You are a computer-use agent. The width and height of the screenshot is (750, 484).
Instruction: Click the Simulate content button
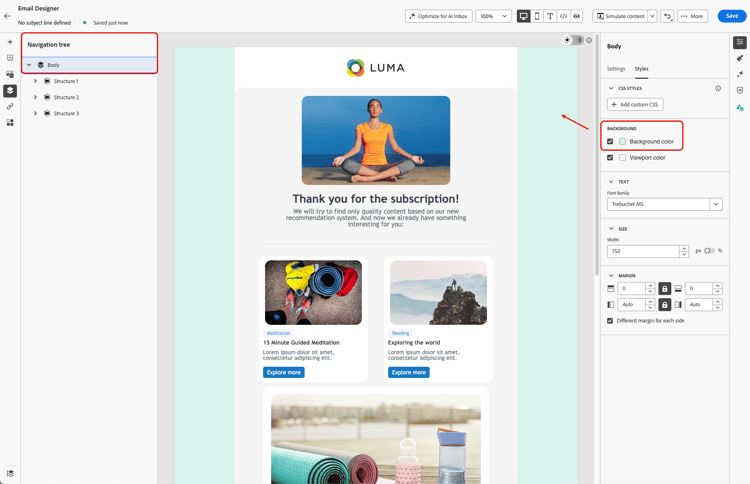(620, 16)
